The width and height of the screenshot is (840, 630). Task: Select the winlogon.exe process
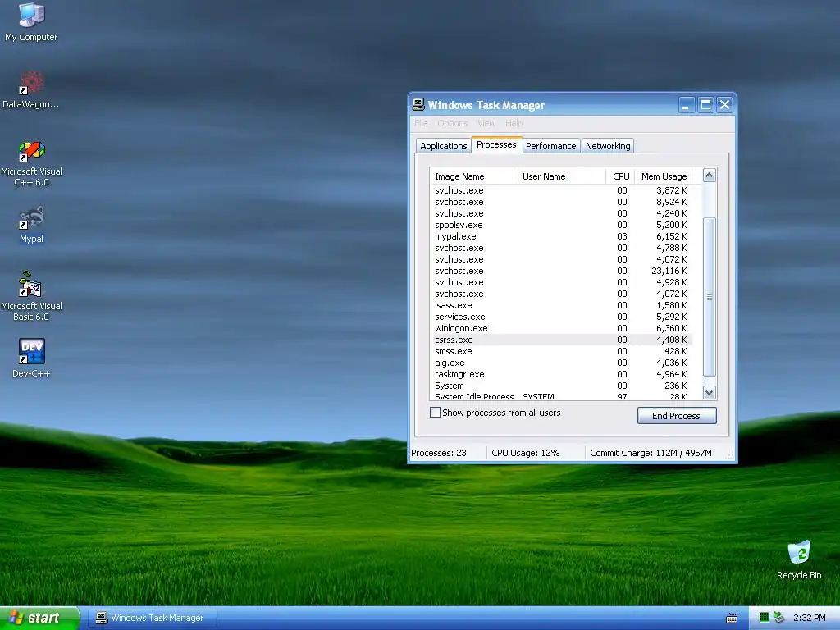[561, 328]
